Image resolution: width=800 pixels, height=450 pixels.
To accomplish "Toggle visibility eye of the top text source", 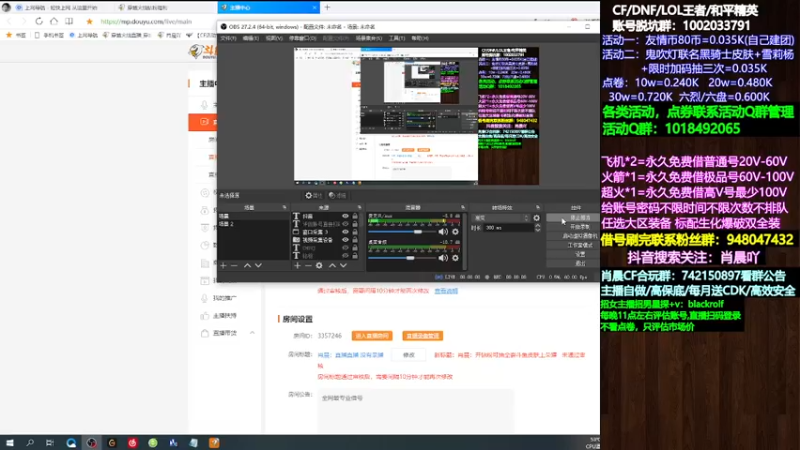I will point(345,216).
